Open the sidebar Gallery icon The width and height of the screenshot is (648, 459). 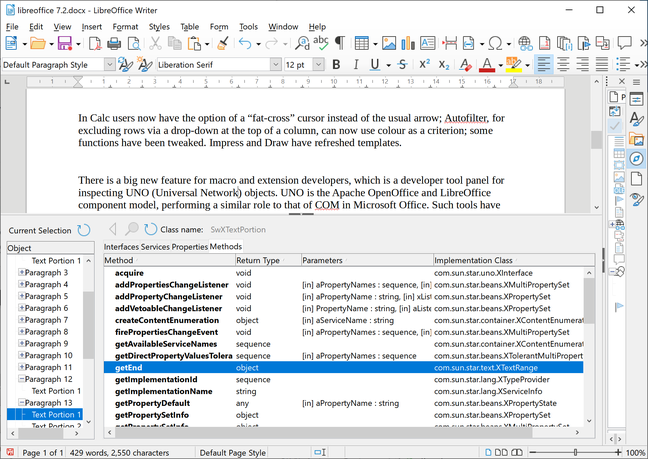click(636, 139)
